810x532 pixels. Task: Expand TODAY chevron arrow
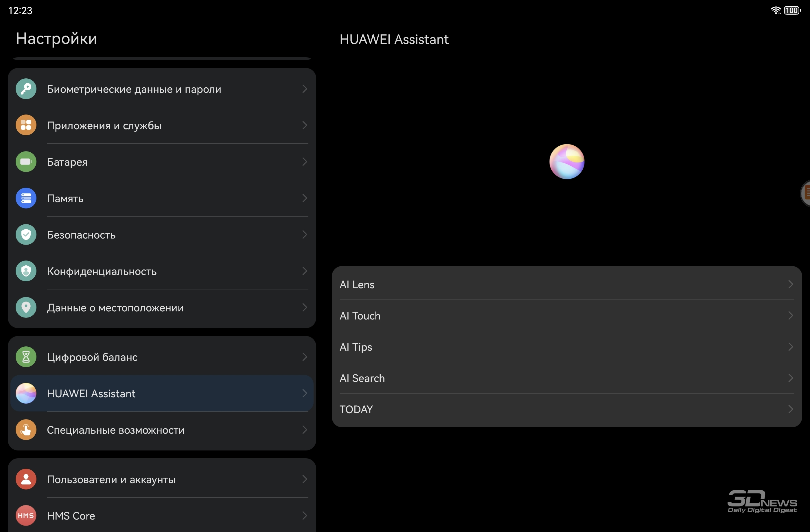coord(791,409)
